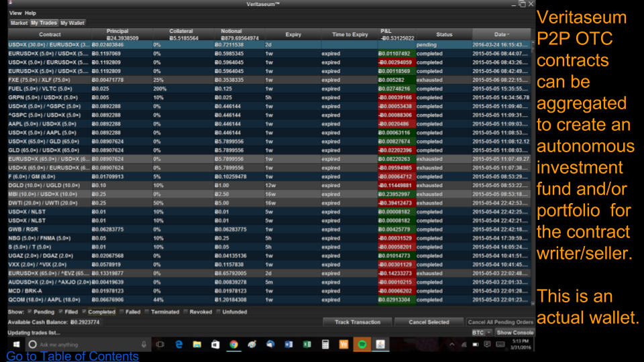This screenshot has width=644, height=362.
Task: Show hidden system tray icons
Action: click(x=451, y=345)
